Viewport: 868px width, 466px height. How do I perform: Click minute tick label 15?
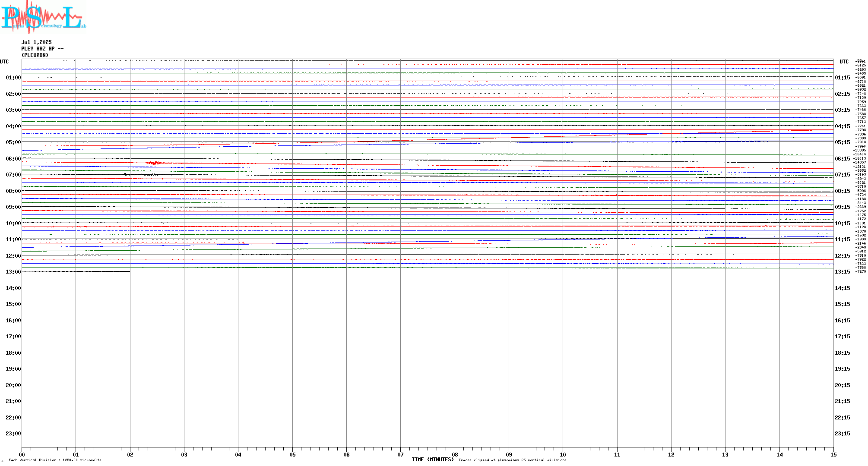[833, 454]
